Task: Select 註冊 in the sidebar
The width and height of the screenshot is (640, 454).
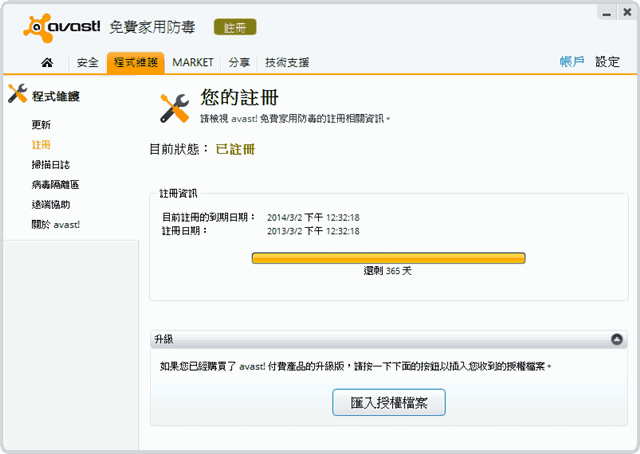Action: click(x=41, y=145)
